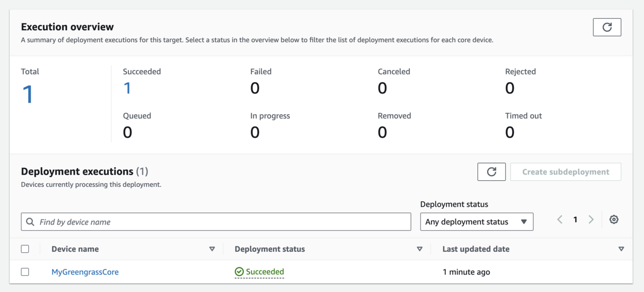This screenshot has width=644, height=292.
Task: Refresh the Deployment executions list
Action: tap(491, 172)
